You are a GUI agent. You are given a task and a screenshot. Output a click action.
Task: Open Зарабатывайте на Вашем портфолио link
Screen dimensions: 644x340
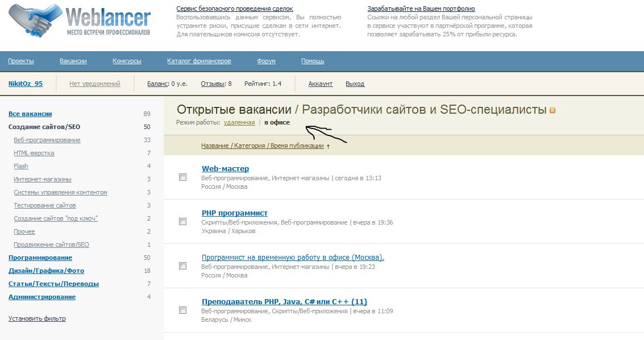tap(421, 8)
